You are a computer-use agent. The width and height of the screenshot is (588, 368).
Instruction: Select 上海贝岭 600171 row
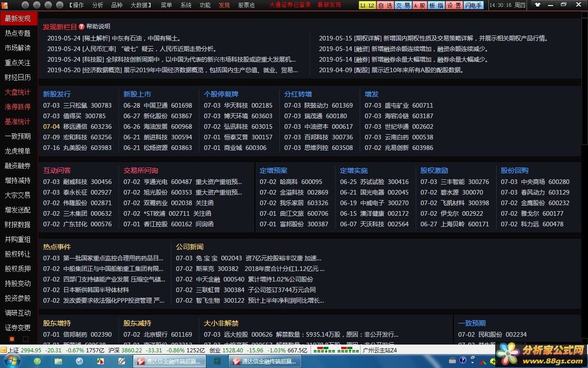coord(455,224)
